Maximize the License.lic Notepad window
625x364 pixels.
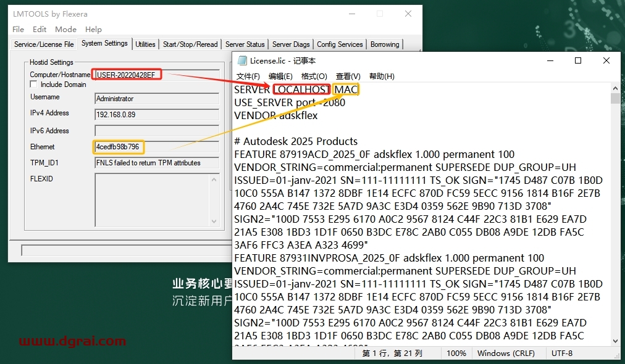coord(578,60)
